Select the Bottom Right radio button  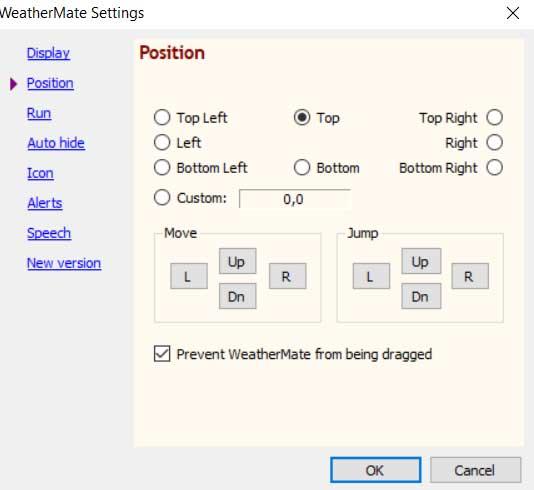tap(494, 168)
